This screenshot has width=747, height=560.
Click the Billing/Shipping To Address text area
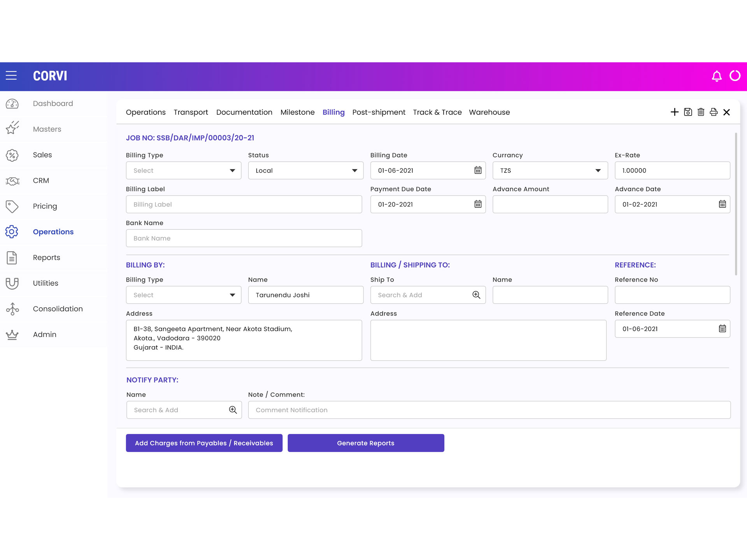pos(488,340)
